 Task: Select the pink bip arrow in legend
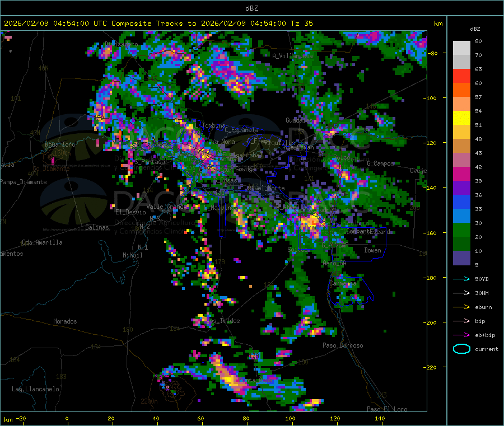461,321
